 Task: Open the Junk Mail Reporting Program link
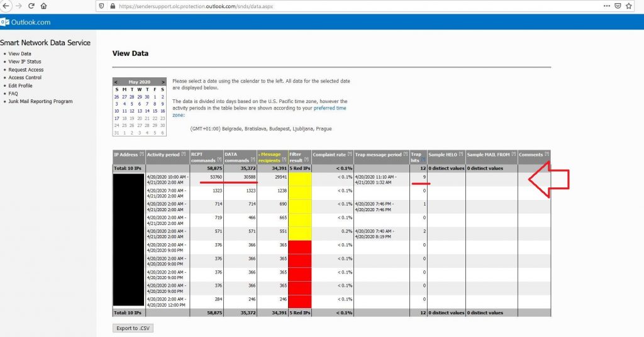[40, 101]
